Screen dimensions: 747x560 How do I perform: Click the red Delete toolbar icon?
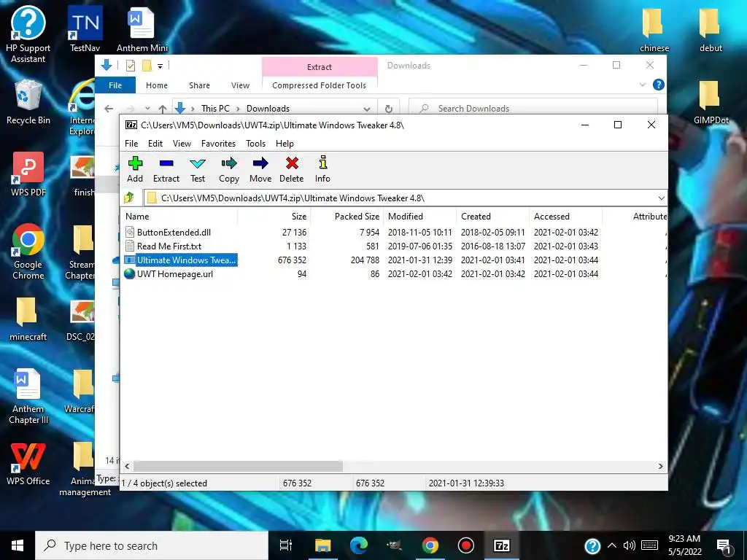292,163
